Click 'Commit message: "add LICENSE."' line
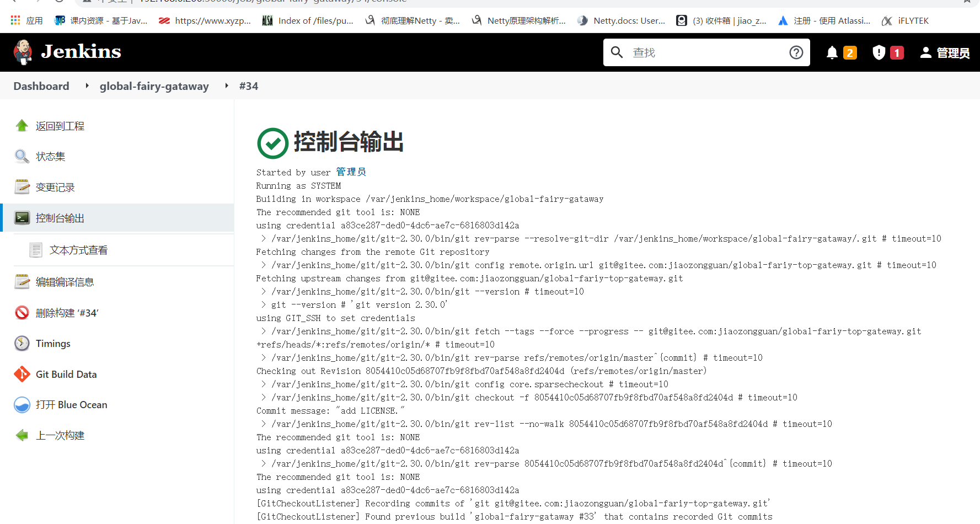This screenshot has height=524, width=980. [330, 411]
